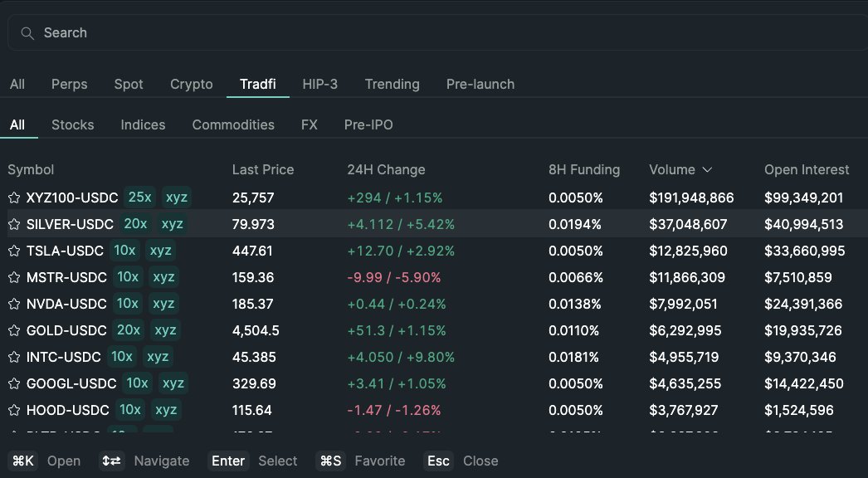Click the Navigate arrows shortcut key

click(111, 461)
